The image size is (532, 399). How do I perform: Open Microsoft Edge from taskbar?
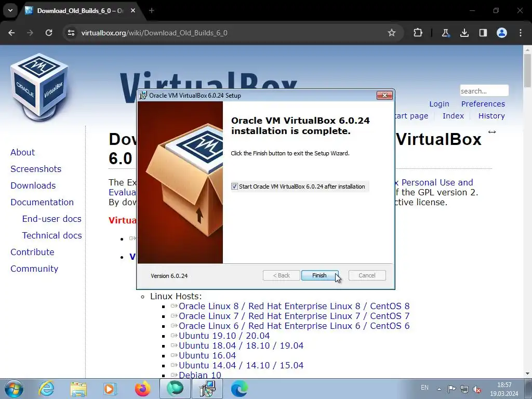tap(239, 389)
